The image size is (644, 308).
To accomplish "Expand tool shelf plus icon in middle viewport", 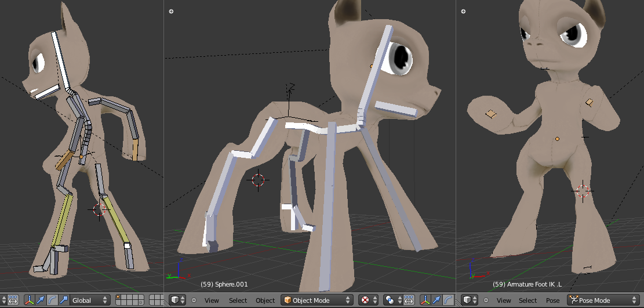I will (x=171, y=11).
